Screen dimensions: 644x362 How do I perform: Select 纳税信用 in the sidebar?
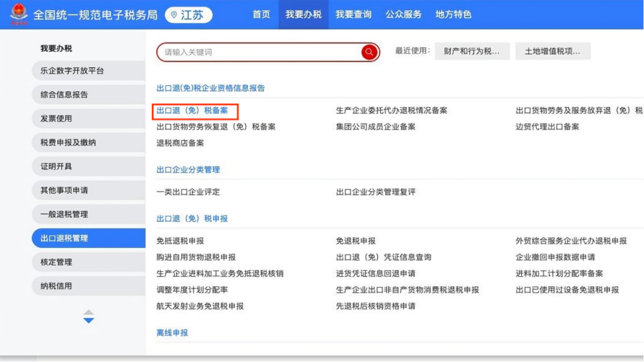pyautogui.click(x=56, y=286)
